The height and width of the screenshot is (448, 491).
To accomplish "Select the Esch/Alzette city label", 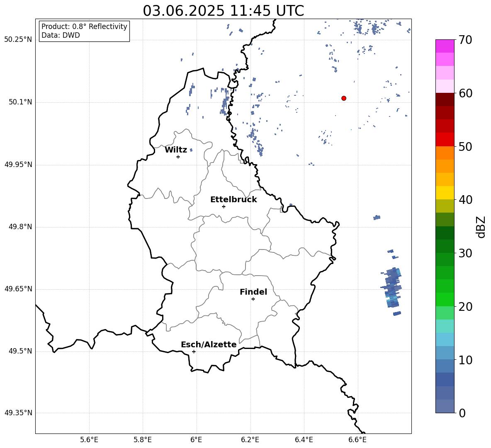I will [209, 345].
